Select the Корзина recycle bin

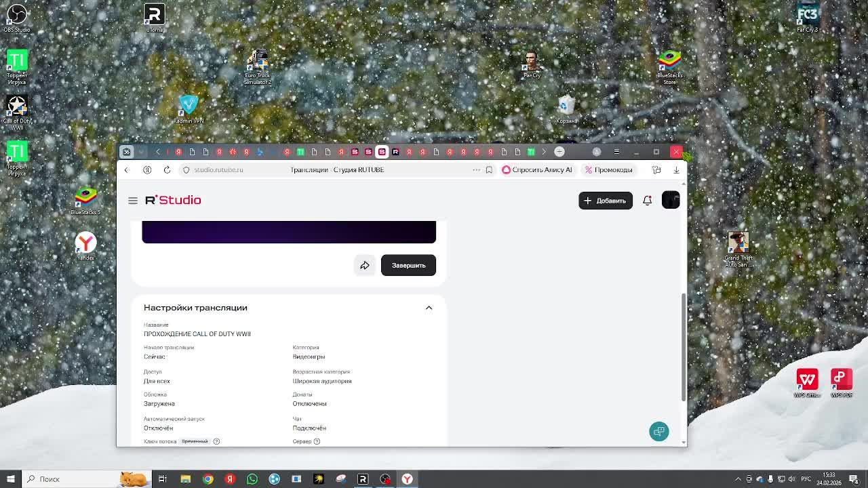pyautogui.click(x=566, y=110)
